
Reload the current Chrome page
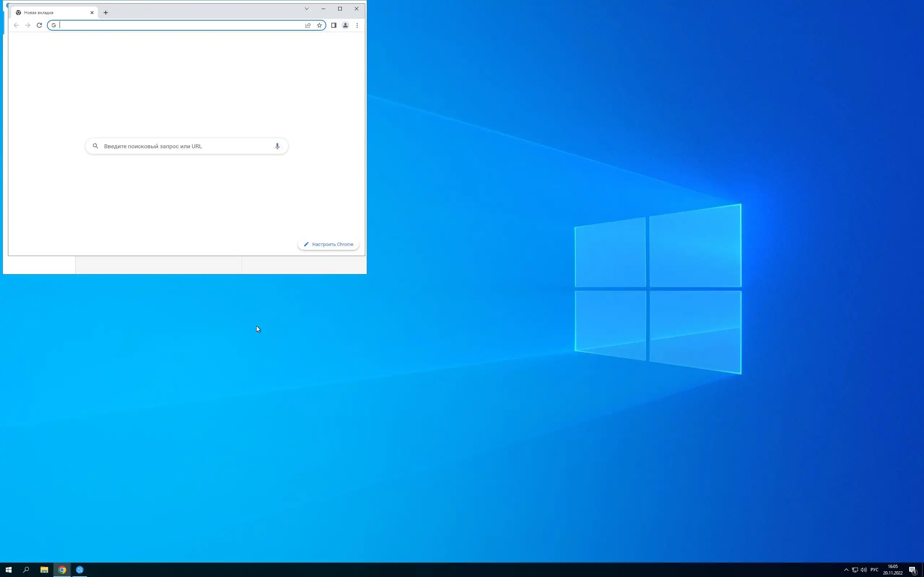click(x=39, y=25)
